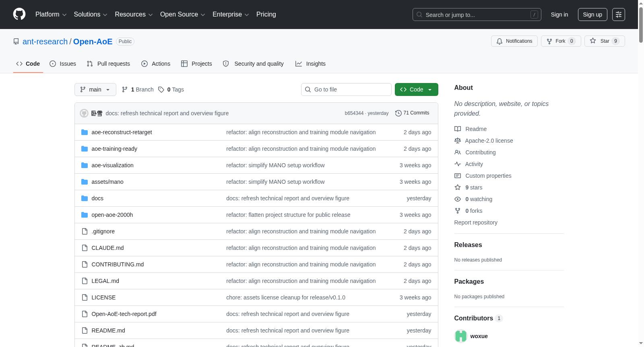Open the latest commit message about technical report
Viewport: 644px width, 347px height.
167,113
